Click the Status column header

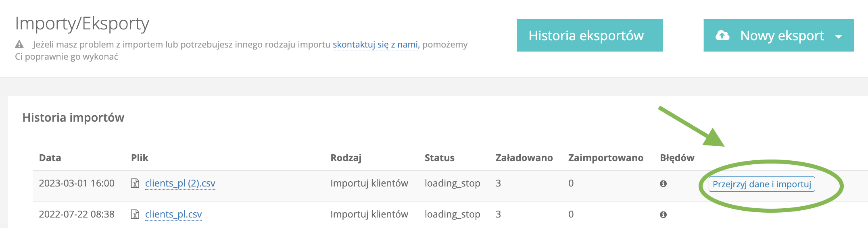tap(439, 158)
